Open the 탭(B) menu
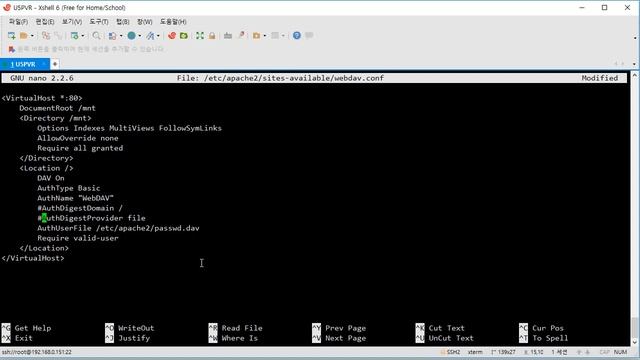The image size is (640, 360). pos(123,22)
